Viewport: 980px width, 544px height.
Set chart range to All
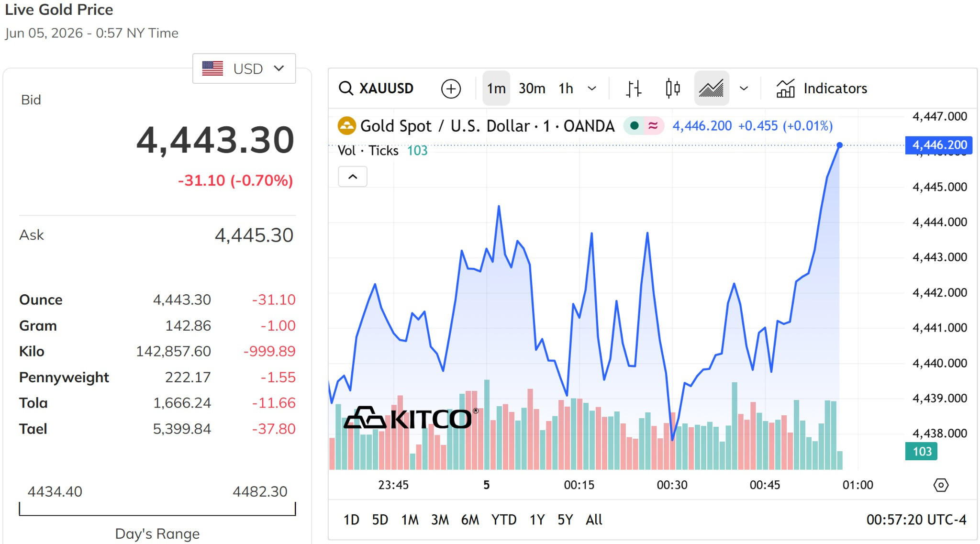click(594, 520)
